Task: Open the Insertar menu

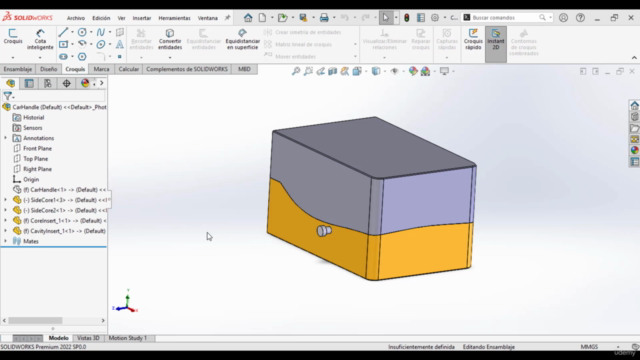Action: click(x=142, y=18)
